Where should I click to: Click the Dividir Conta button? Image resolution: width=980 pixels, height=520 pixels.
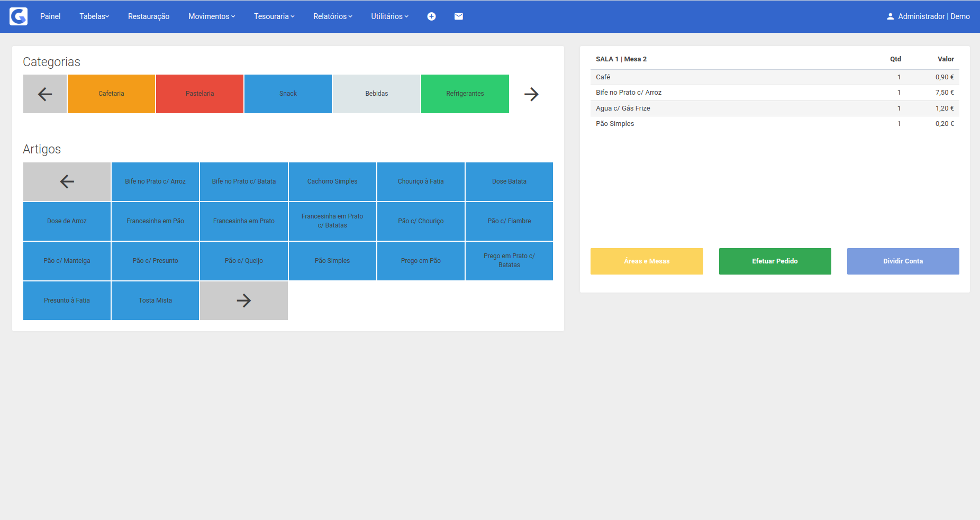[x=903, y=261]
